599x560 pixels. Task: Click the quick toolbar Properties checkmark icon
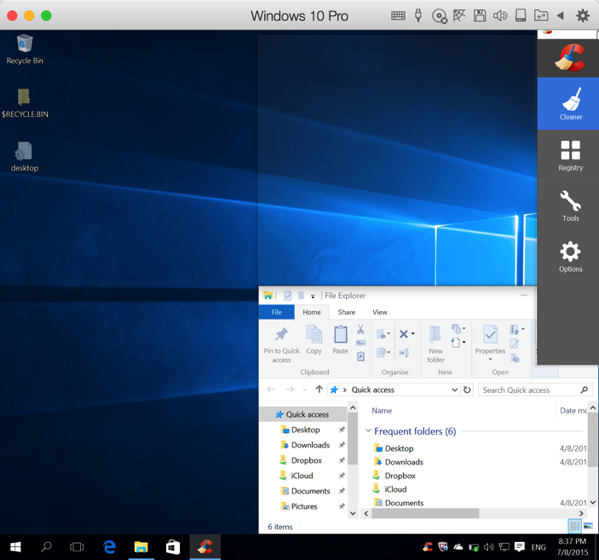pyautogui.click(x=288, y=296)
